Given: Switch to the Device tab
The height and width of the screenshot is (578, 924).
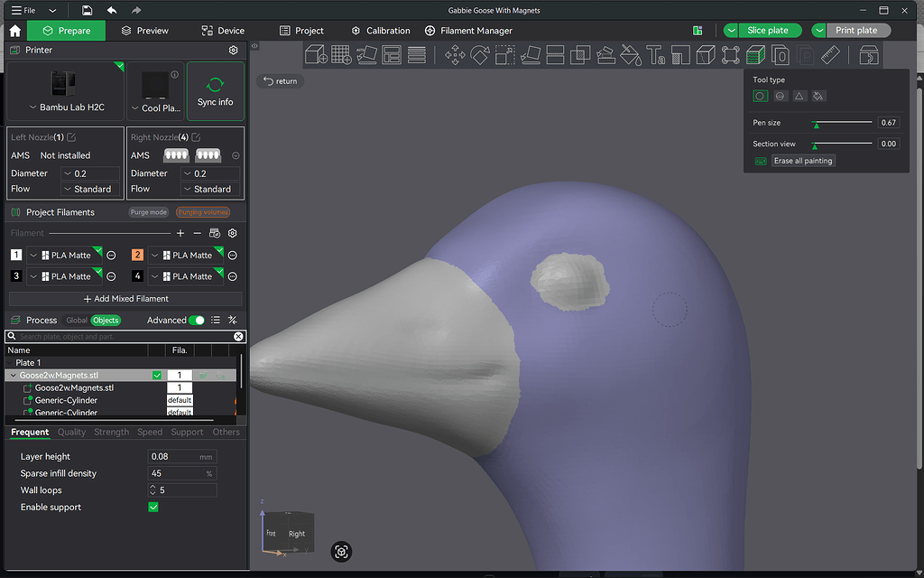Looking at the screenshot, I should point(223,31).
